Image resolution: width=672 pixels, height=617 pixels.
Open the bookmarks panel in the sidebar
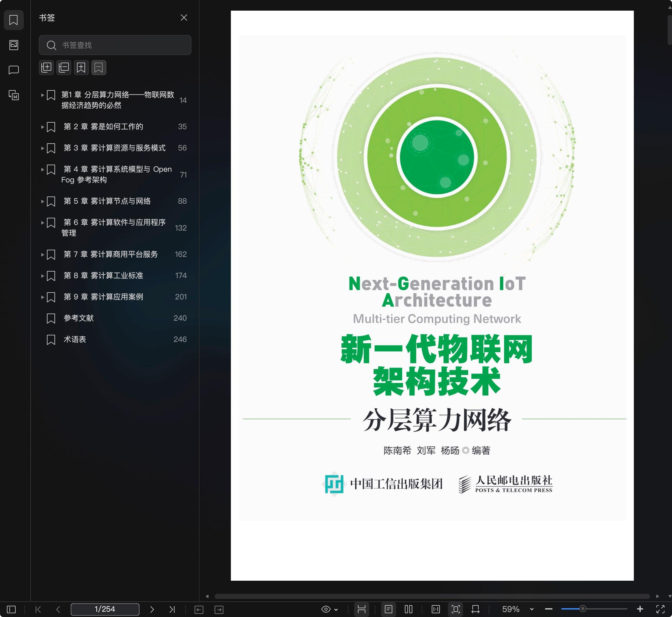coord(13,20)
